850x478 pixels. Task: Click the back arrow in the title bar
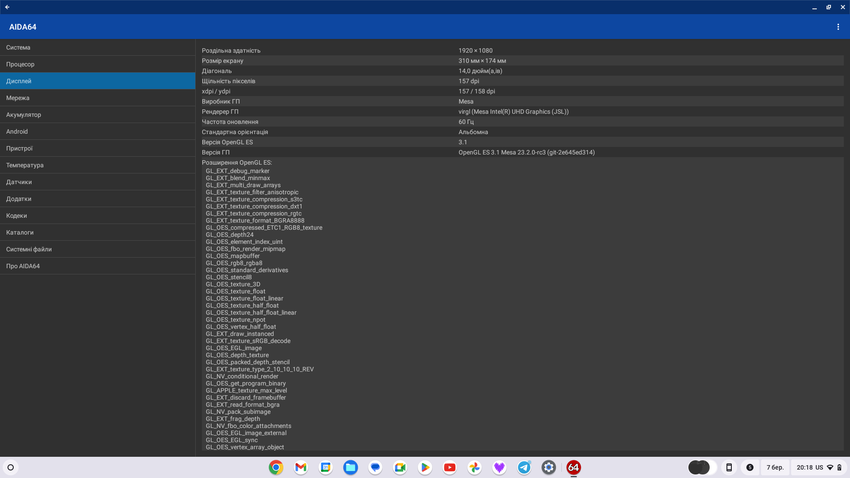point(7,7)
